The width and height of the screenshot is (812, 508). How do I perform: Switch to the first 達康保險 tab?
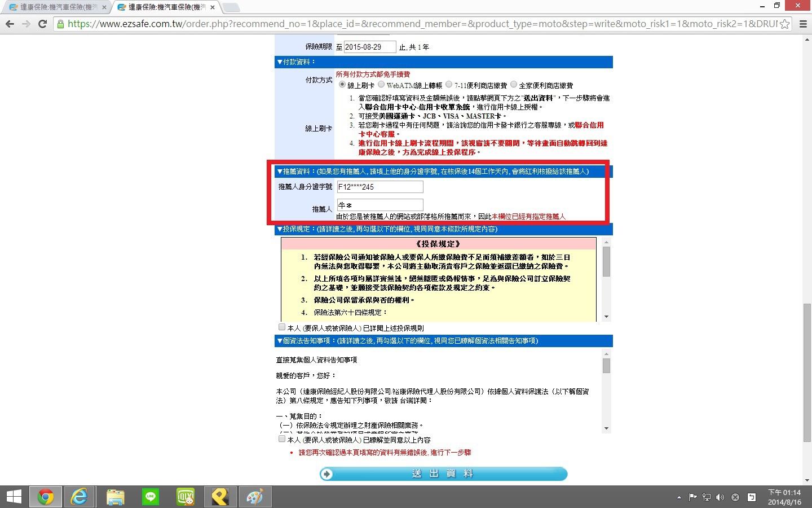click(x=56, y=7)
